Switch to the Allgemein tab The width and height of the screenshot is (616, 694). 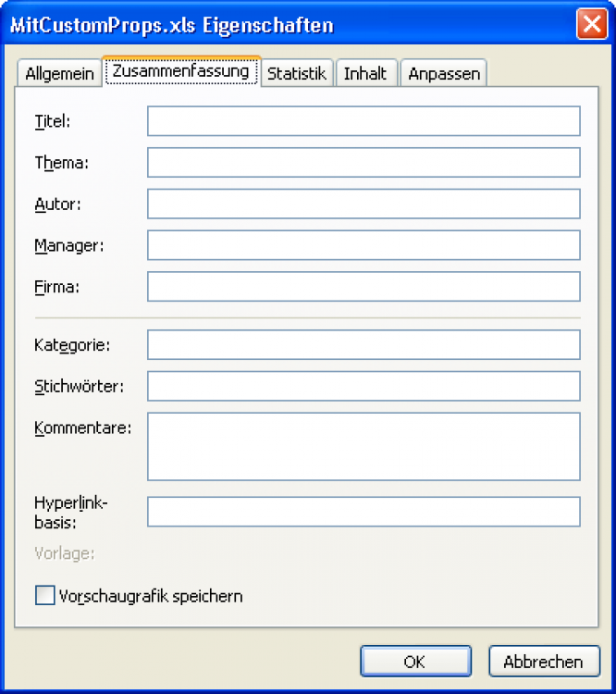coord(59,74)
